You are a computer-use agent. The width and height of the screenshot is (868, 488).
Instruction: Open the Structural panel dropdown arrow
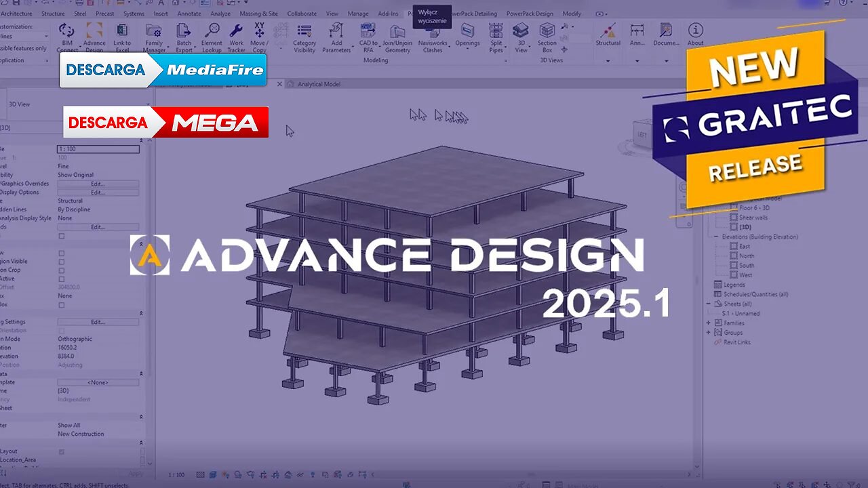[608, 60]
